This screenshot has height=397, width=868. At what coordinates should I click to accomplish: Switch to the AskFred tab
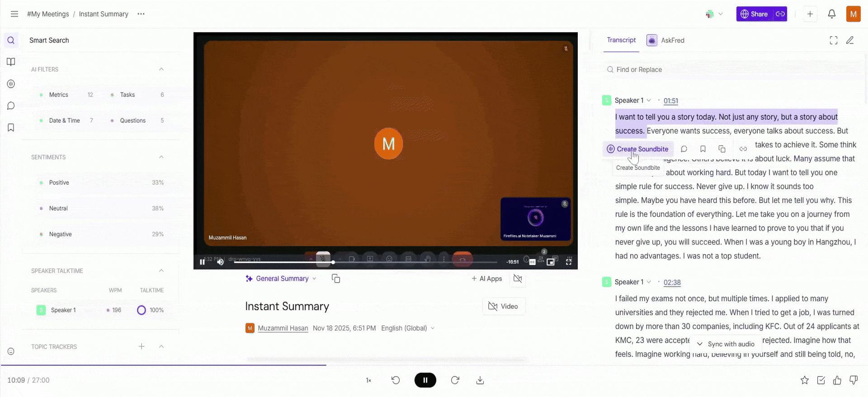pyautogui.click(x=665, y=40)
